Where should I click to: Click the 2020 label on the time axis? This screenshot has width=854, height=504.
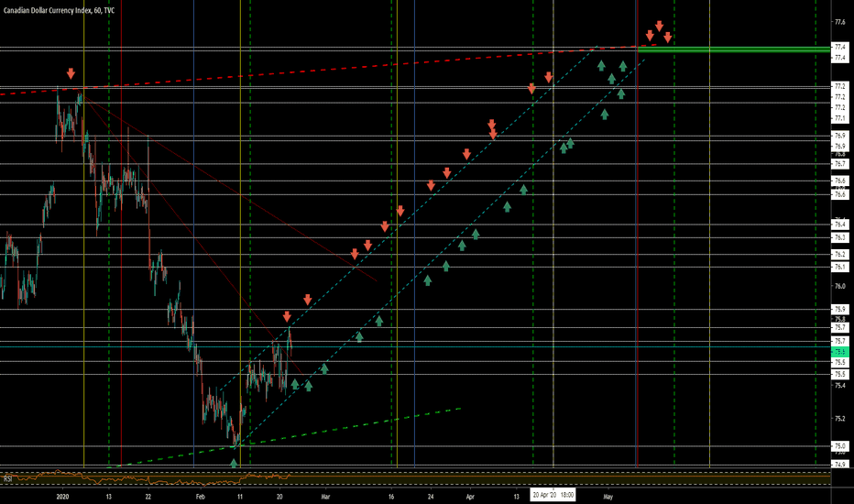point(62,497)
